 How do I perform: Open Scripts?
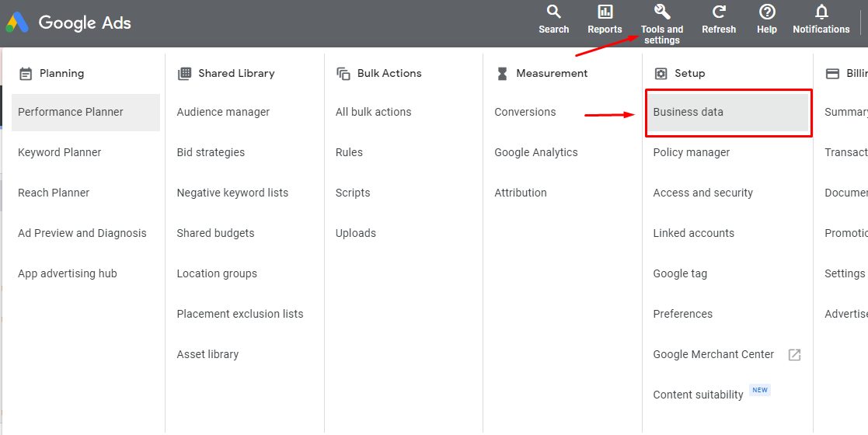point(353,193)
